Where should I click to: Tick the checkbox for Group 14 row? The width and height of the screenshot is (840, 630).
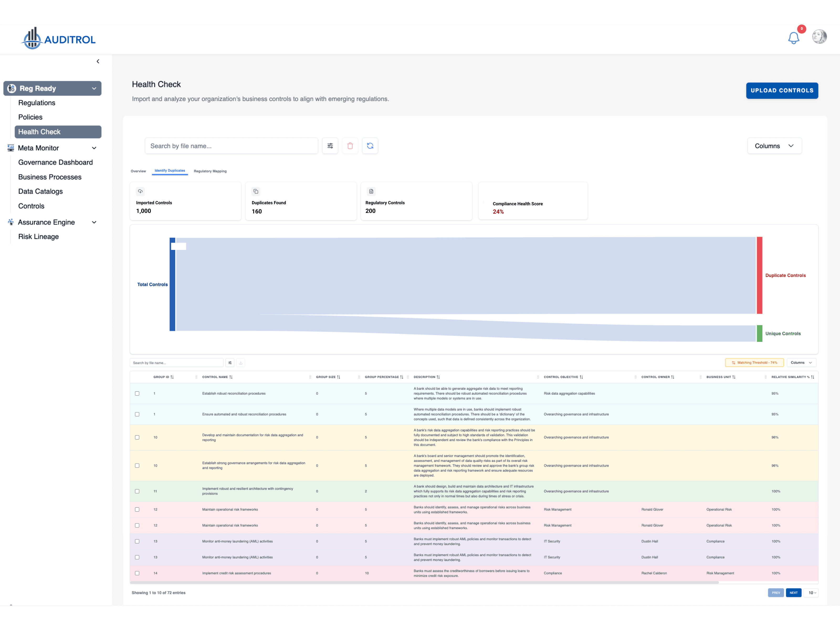[x=137, y=573]
